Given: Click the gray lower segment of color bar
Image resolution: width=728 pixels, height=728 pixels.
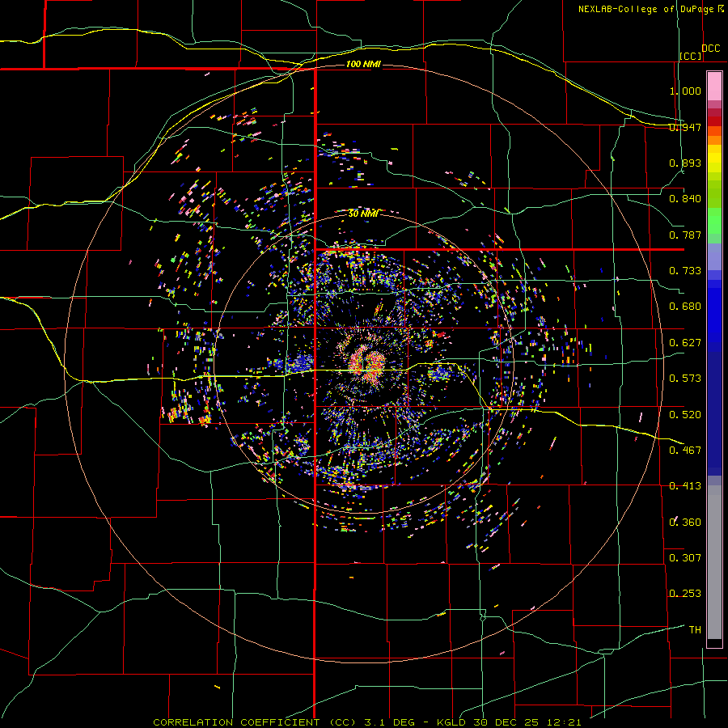Looking at the screenshot, I should [x=714, y=562].
